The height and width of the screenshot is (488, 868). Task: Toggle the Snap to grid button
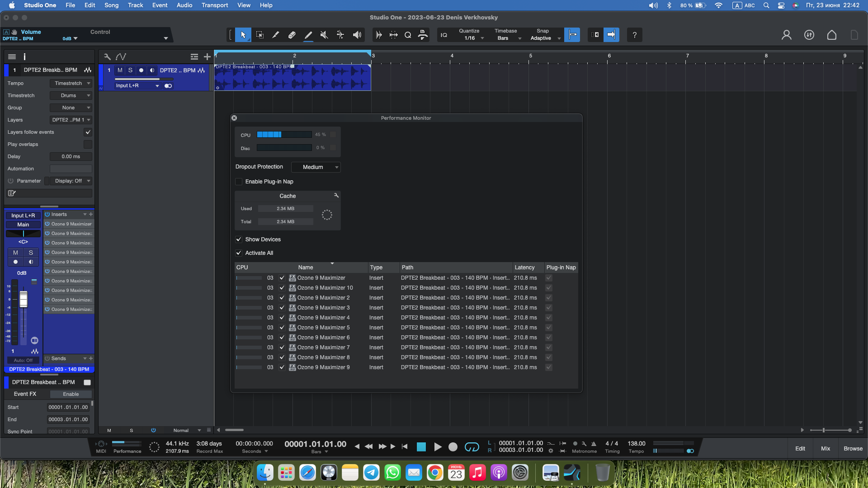tap(572, 35)
